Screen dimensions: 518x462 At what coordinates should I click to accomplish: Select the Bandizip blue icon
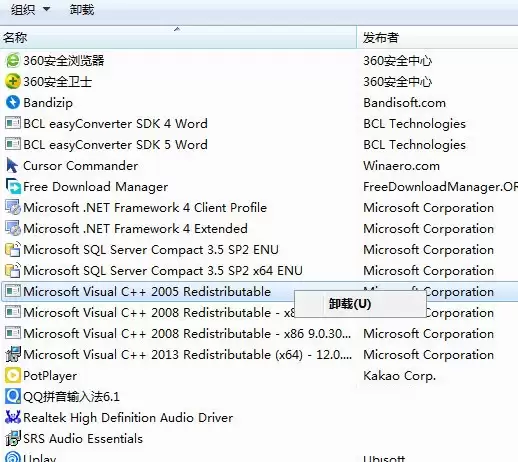pyautogui.click(x=13, y=102)
